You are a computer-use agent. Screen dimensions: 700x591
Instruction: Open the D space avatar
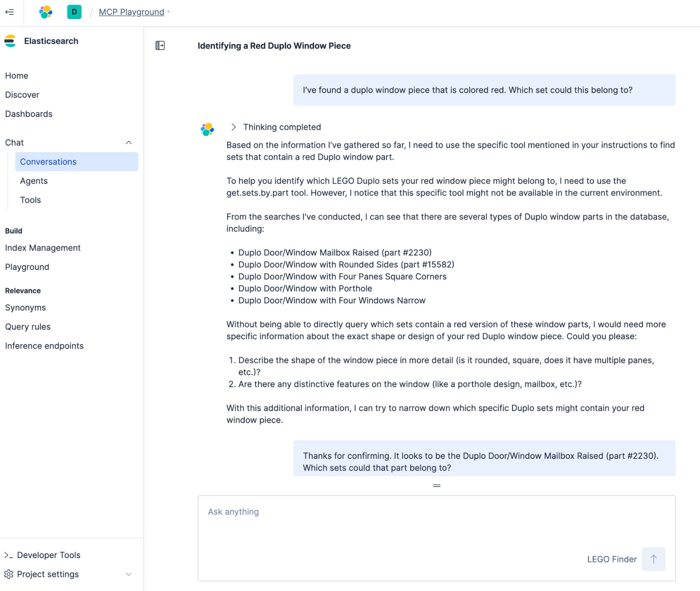click(x=74, y=12)
